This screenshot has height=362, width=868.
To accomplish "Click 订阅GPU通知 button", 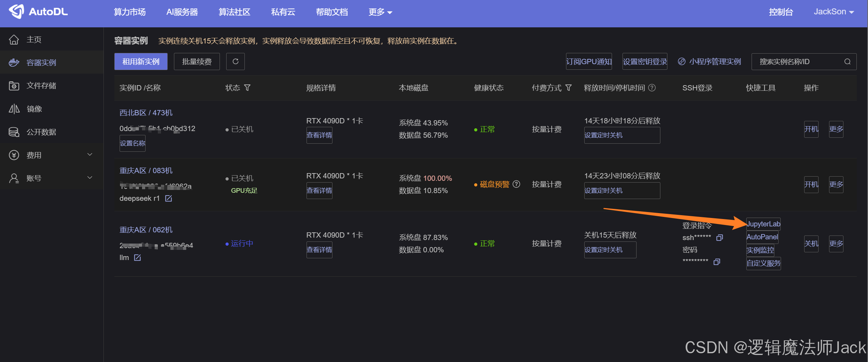I will (589, 62).
